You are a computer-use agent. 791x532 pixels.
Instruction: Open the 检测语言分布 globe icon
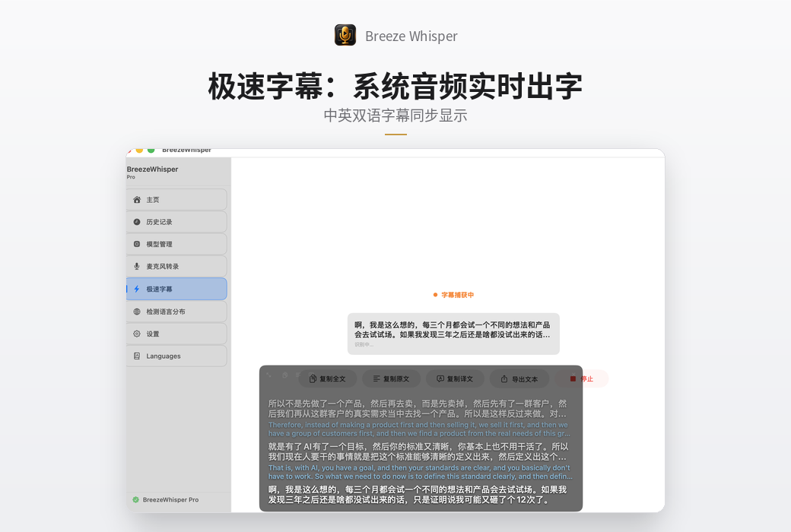[137, 312]
